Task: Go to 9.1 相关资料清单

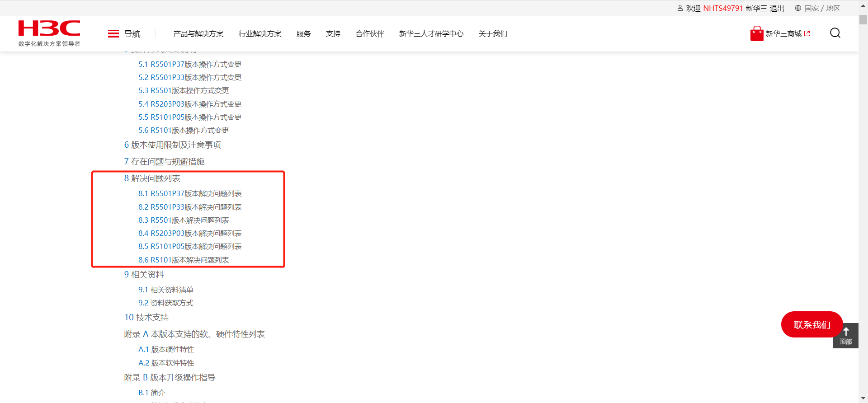Action: point(166,290)
